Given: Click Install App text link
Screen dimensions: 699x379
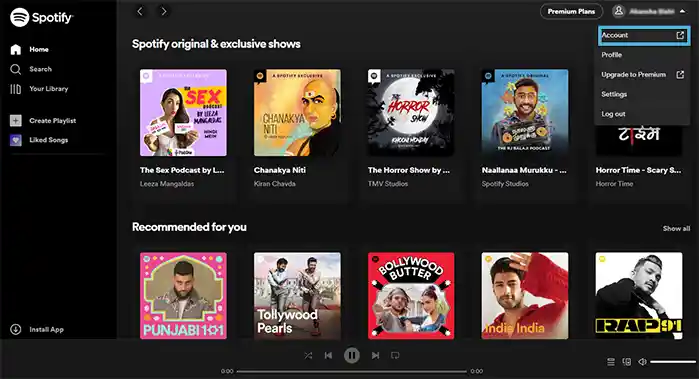Looking at the screenshot, I should [x=46, y=330].
